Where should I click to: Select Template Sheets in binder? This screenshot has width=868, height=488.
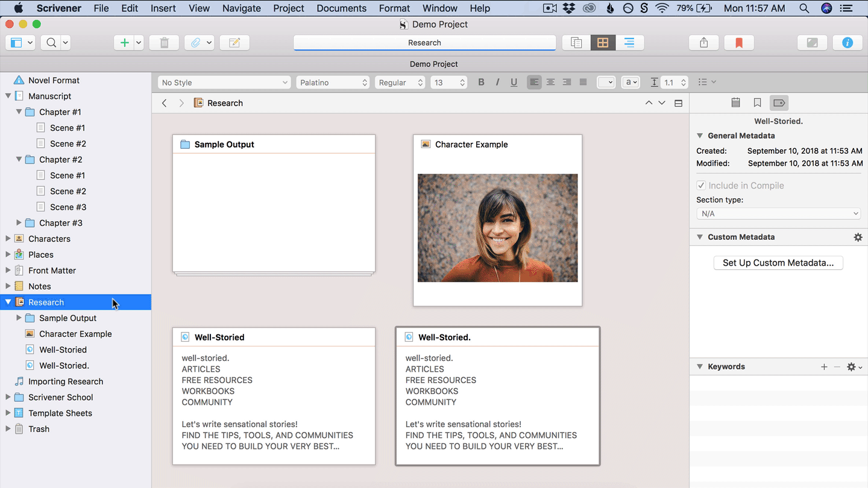coord(60,413)
